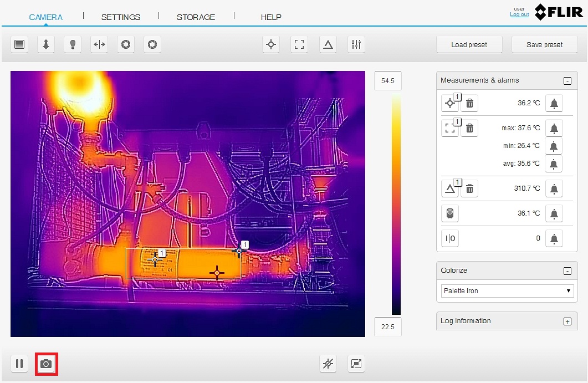Screen dimensions: 588x383
Task: Click the vertical flip arrow icon
Action: 46,45
